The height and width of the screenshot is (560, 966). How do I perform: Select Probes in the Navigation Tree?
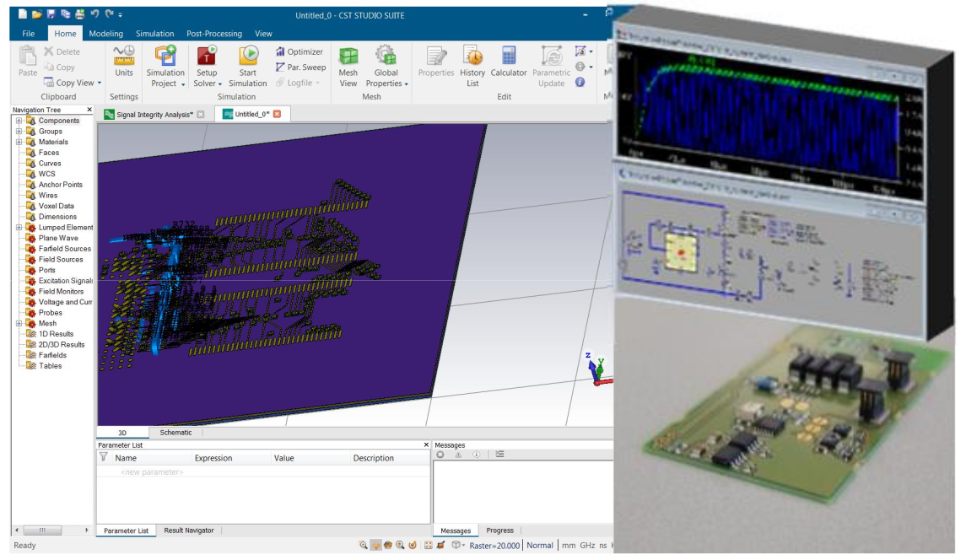pos(51,313)
